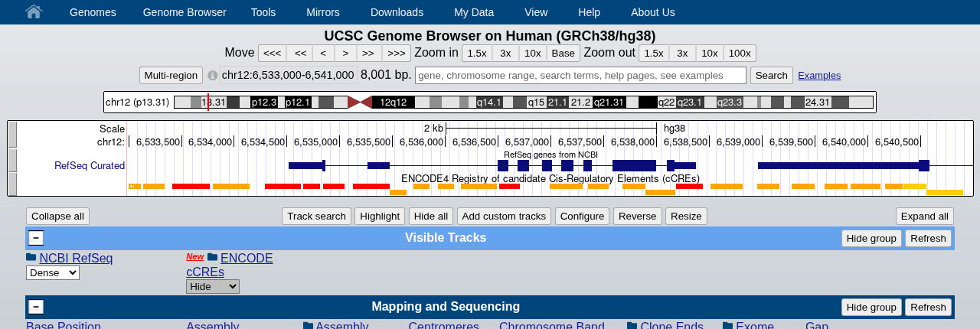
Task: Go to the UCSC home icon
Action: [x=34, y=11]
